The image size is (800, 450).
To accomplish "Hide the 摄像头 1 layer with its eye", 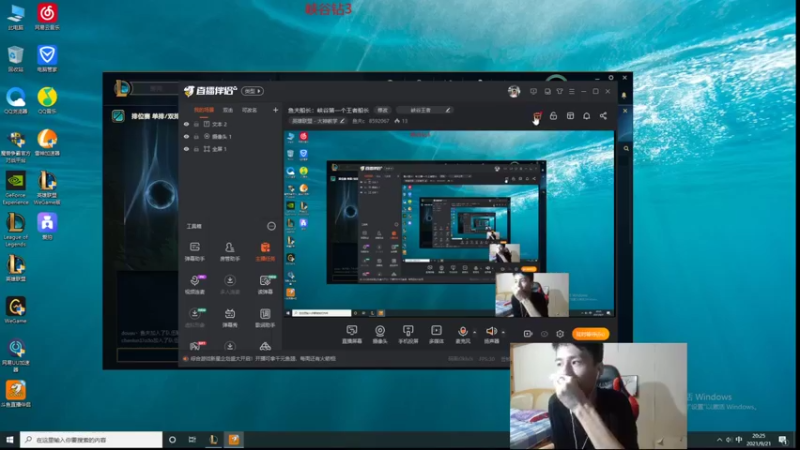I will point(186,136).
